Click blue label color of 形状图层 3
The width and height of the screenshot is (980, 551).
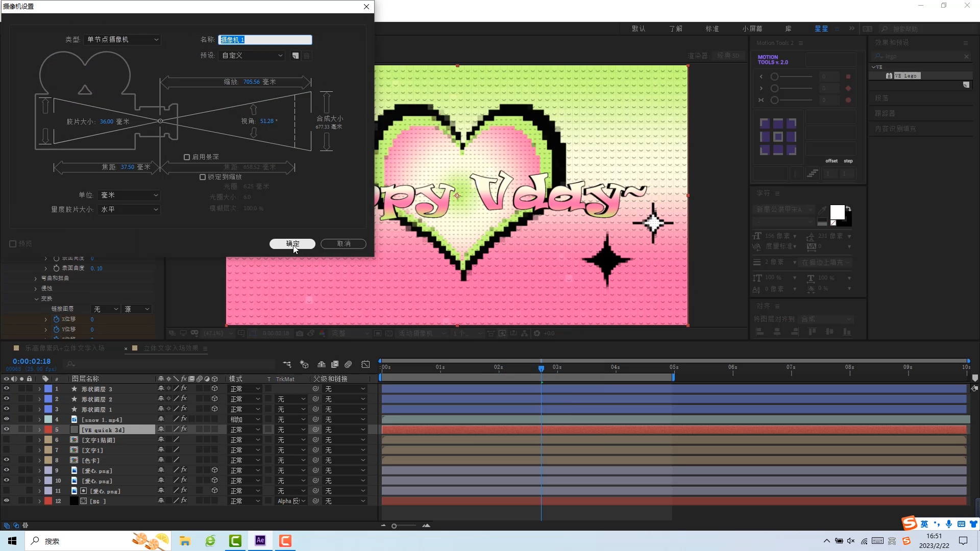48,389
